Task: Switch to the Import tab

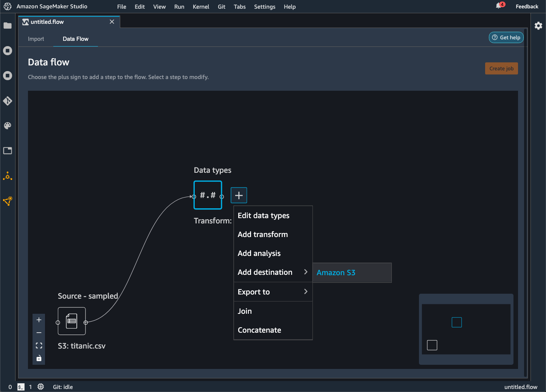Action: [x=36, y=39]
